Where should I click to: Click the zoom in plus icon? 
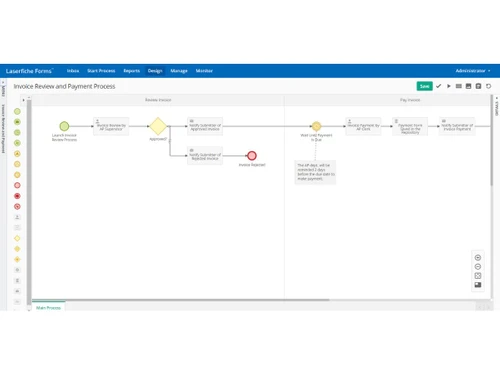coord(478,257)
